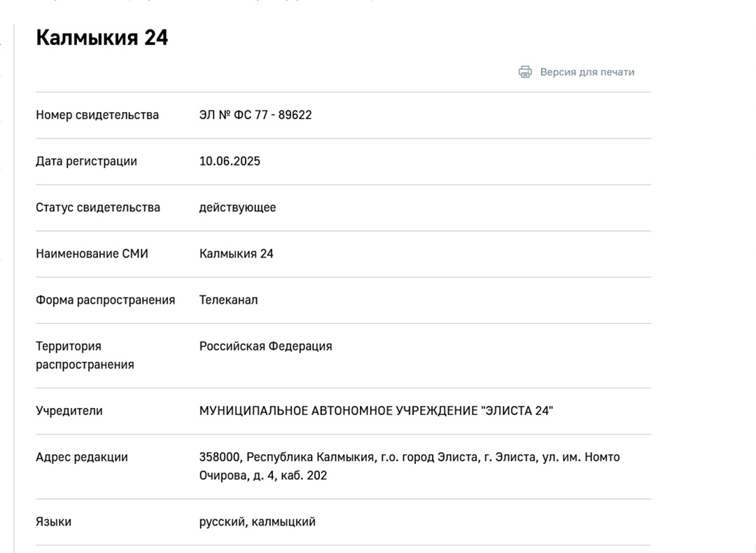Click the "Языки" row label

coord(53,521)
